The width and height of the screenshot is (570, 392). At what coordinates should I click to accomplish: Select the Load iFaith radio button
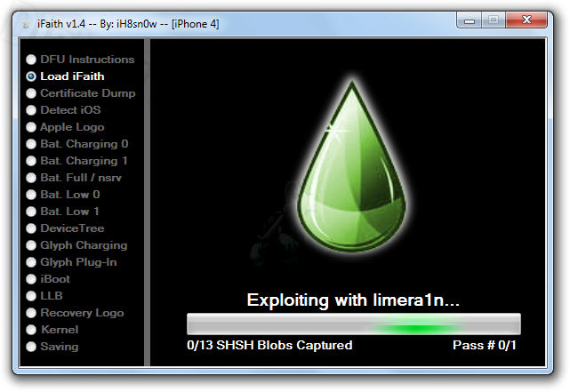pos(31,76)
